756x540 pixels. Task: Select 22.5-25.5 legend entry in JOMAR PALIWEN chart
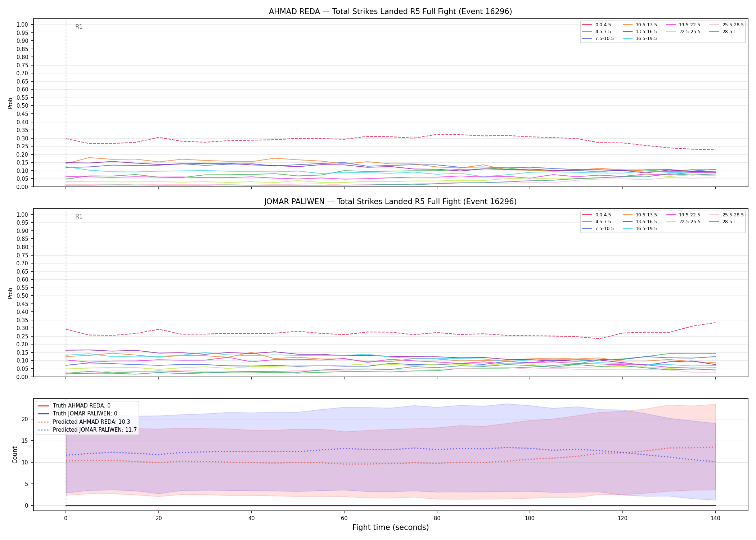683,222
